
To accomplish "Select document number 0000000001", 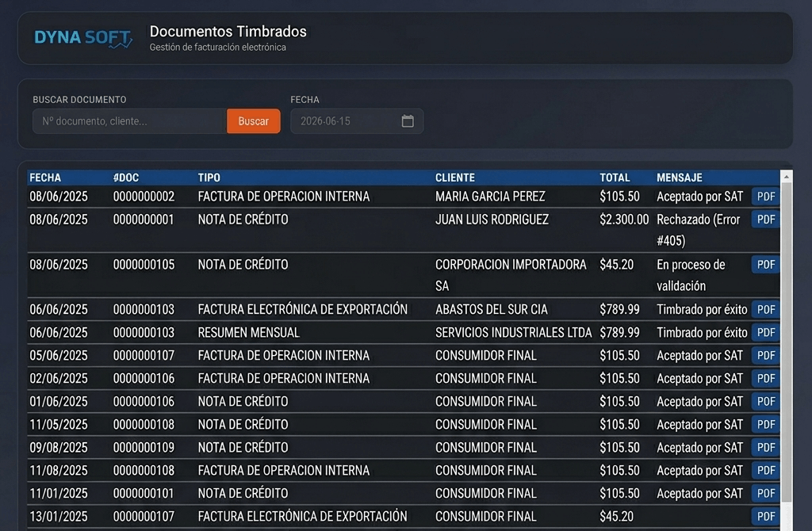I will (x=143, y=220).
